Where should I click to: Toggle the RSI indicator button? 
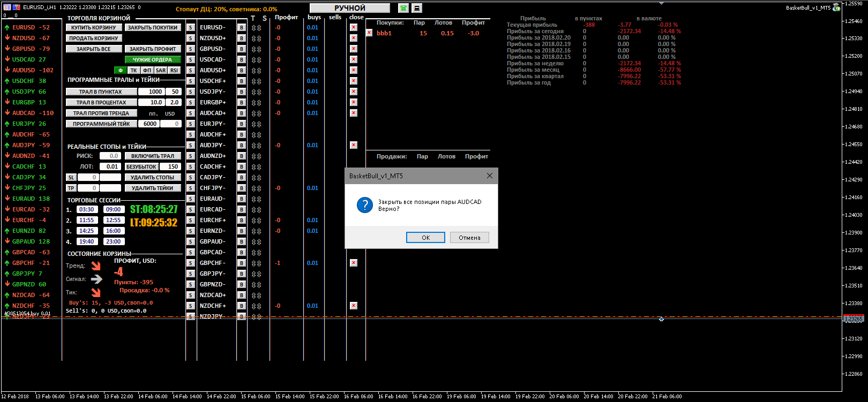(174, 70)
